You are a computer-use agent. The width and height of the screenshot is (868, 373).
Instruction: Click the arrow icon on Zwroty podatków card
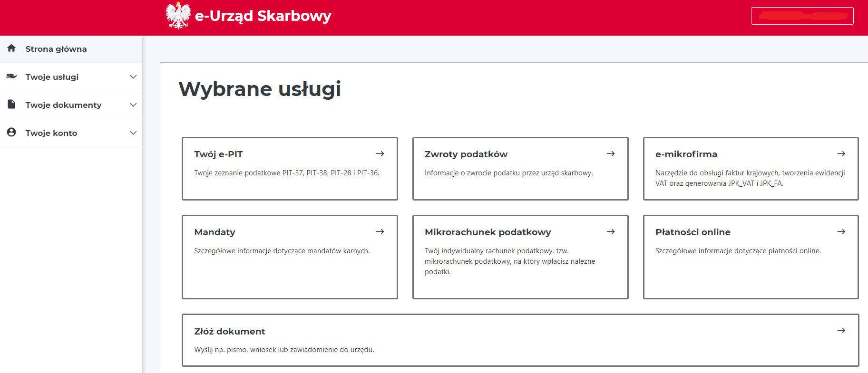click(611, 153)
